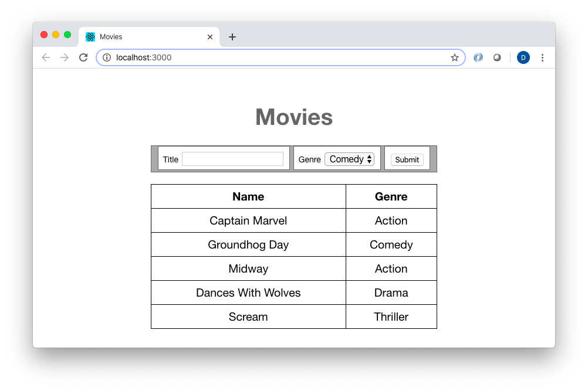Select the Dances With Wolves cell
Viewport: 588px width, 391px height.
(x=248, y=292)
